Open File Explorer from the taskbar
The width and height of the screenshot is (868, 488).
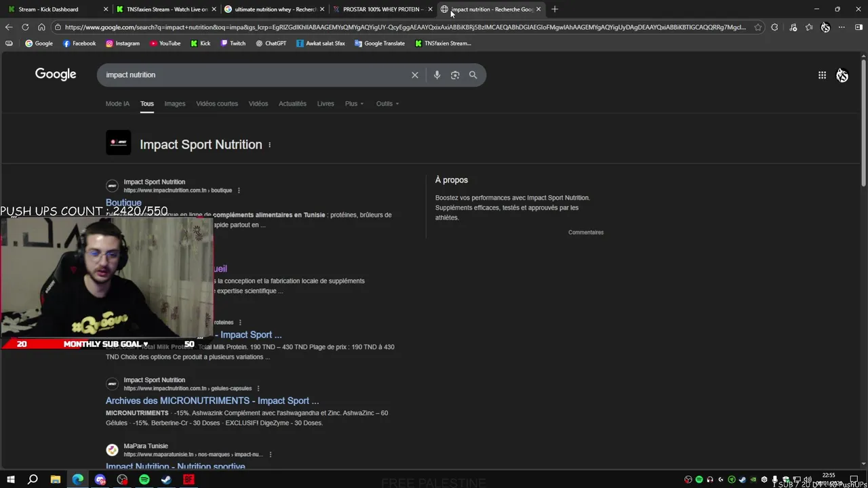pos(56,480)
